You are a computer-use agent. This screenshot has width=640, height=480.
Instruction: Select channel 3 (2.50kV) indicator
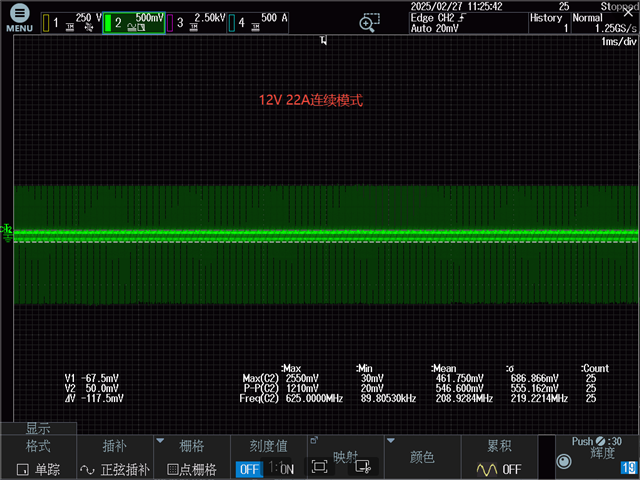point(196,22)
